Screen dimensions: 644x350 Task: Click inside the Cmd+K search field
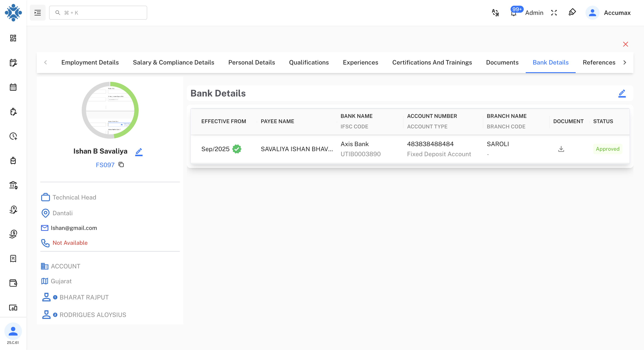click(98, 12)
